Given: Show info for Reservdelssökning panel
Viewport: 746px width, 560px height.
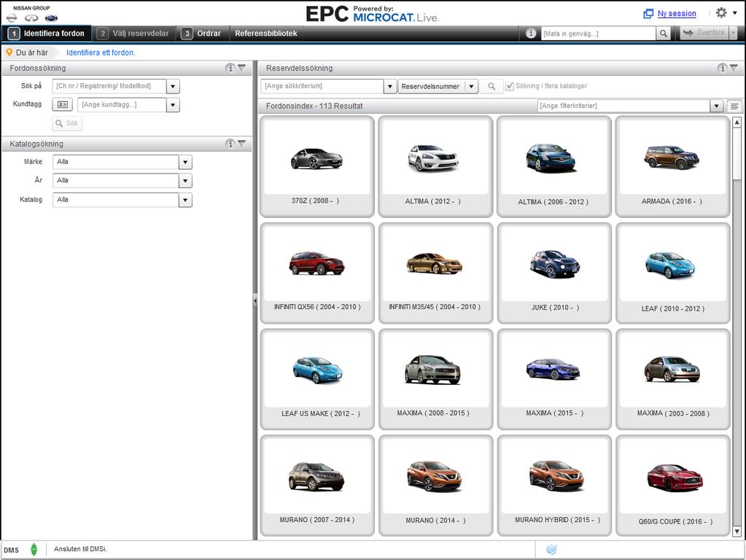Looking at the screenshot, I should pyautogui.click(x=722, y=68).
